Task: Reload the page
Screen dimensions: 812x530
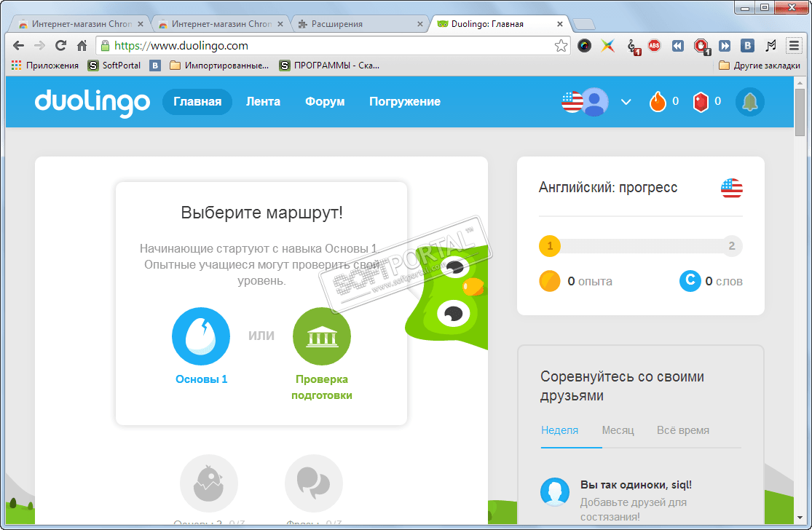Action: coord(60,46)
